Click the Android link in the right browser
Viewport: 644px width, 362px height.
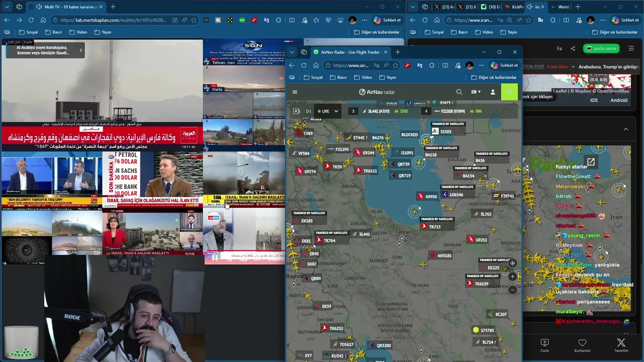click(619, 100)
